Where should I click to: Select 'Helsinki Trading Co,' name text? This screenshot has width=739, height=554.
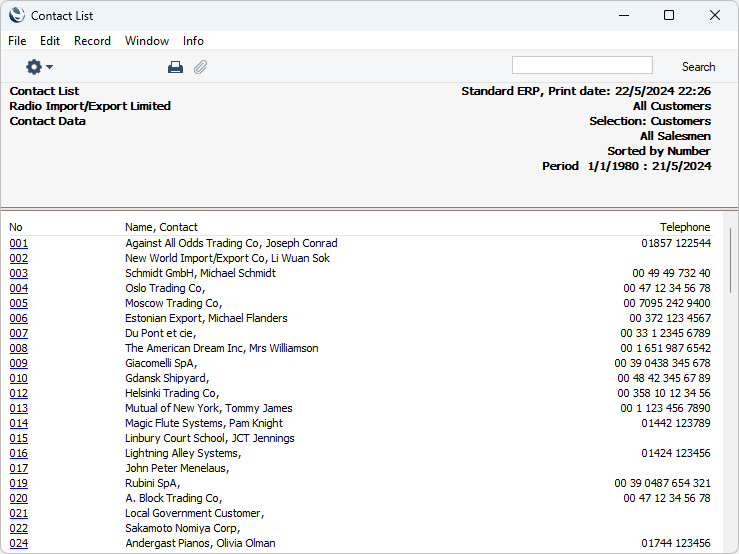(x=172, y=393)
